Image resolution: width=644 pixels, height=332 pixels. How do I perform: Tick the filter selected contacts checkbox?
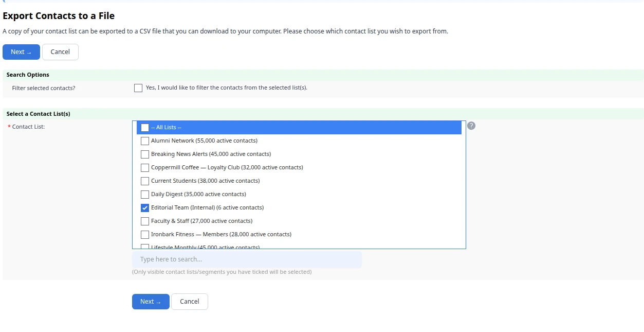[138, 88]
